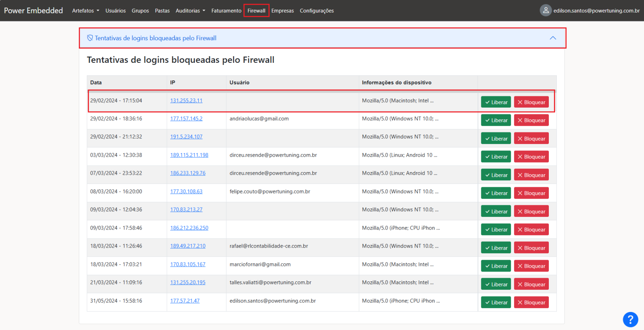The image size is (644, 330).
Task: Click Bloquear for IP 177.157.145.2
Action: (x=531, y=121)
